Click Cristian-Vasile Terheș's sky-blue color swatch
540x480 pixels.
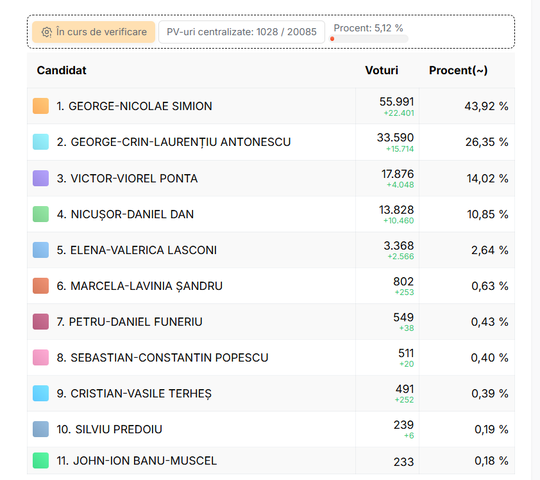41,393
